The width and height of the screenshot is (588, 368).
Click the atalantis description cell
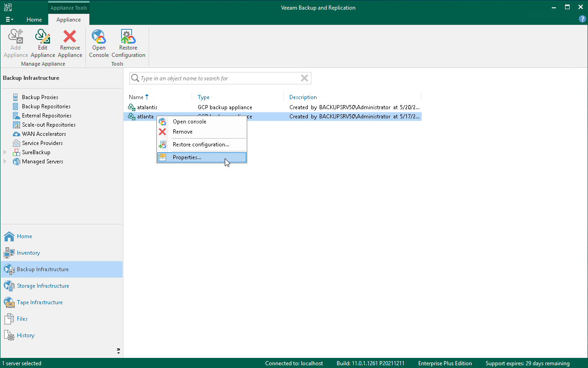click(354, 107)
